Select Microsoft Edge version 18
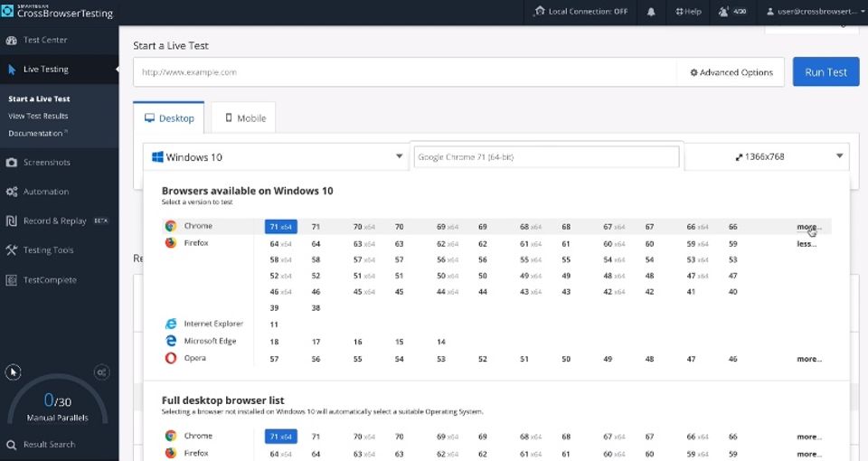The height and width of the screenshot is (461, 868). coord(274,342)
